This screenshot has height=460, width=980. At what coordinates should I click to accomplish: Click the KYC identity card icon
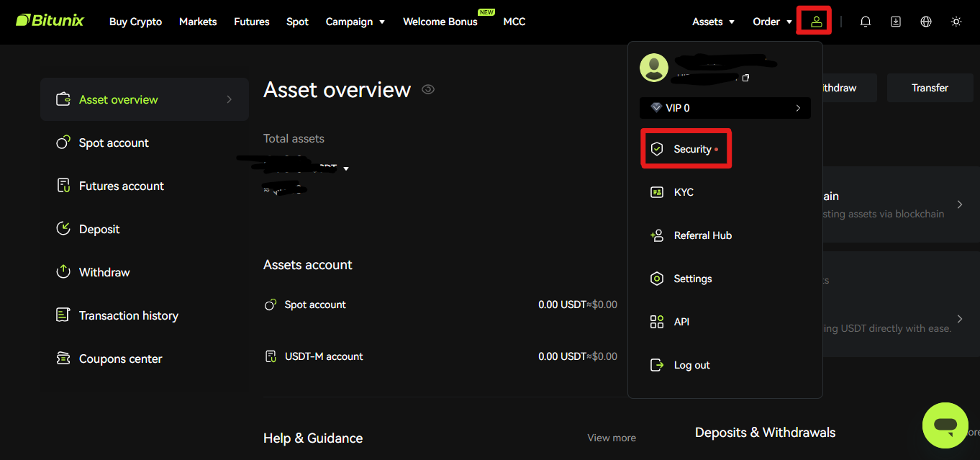(656, 192)
